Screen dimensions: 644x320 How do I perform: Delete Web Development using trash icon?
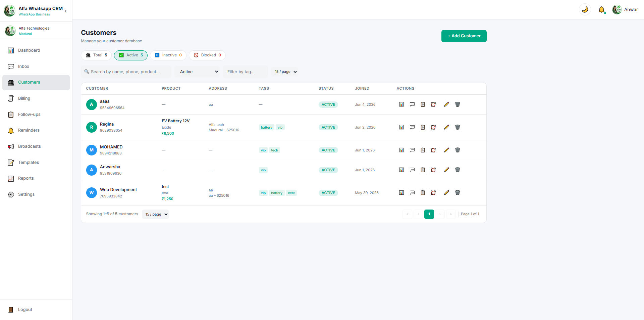pos(457,193)
